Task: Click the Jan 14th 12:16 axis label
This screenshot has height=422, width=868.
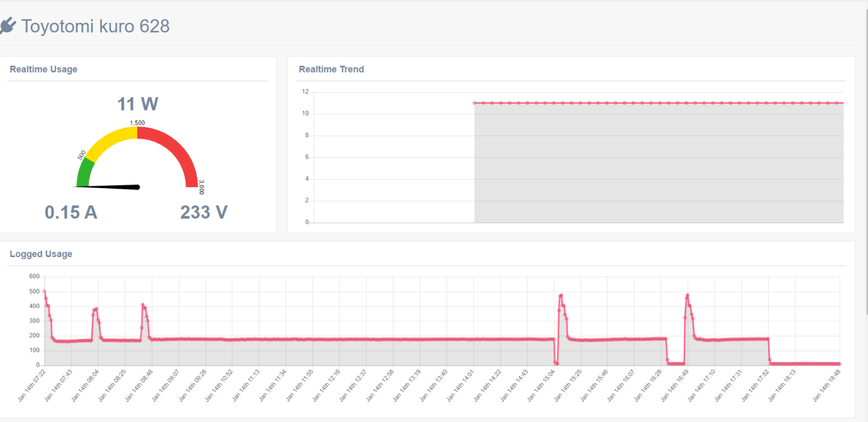Action: click(326, 386)
